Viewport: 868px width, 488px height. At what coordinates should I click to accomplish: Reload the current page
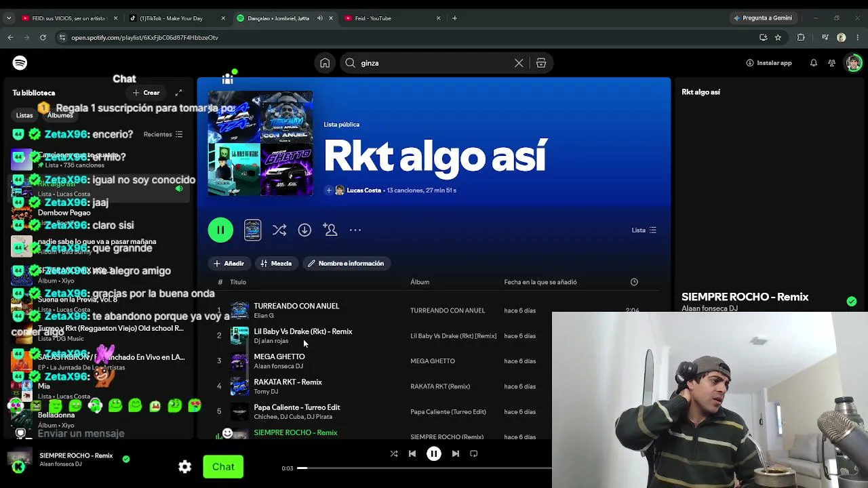pos(43,37)
